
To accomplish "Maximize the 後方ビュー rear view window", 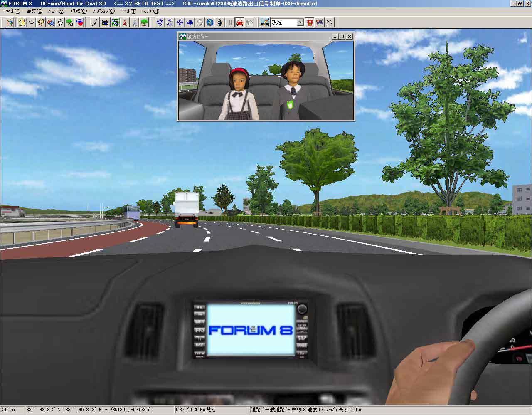I will 342,37.
